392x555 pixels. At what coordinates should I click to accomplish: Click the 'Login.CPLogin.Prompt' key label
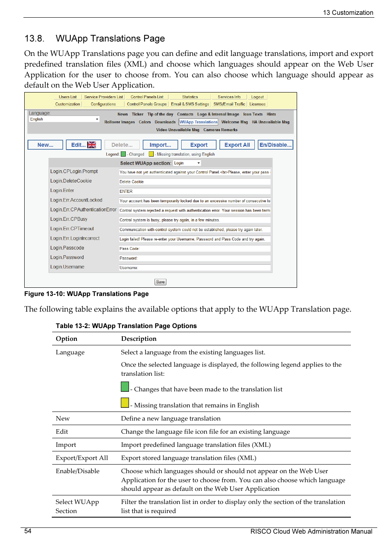[x=74, y=171]
